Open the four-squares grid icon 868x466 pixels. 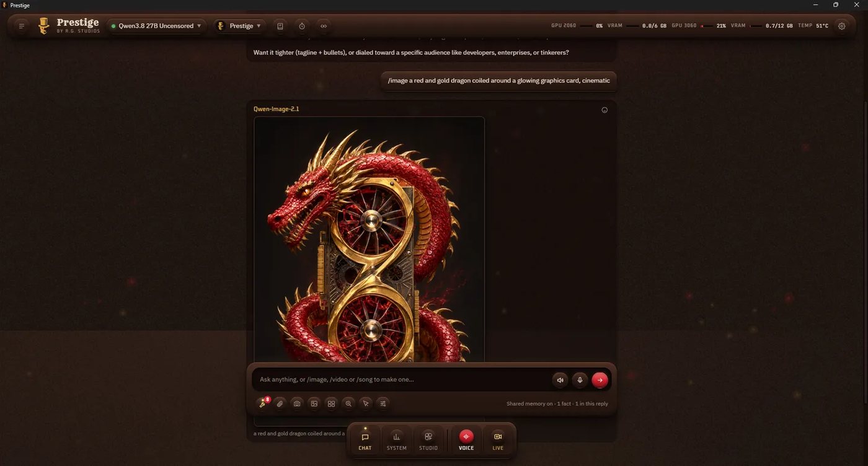[332, 403]
